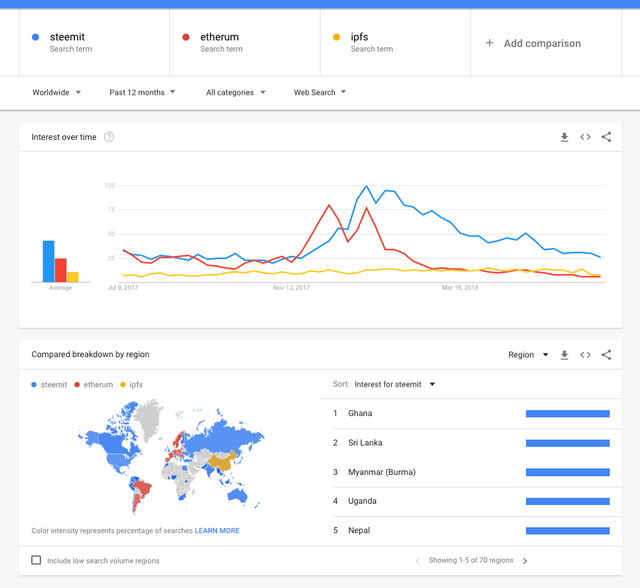Viewport: 640px width, 588px height.
Task: Open the Region resolution dropdown
Action: [528, 355]
